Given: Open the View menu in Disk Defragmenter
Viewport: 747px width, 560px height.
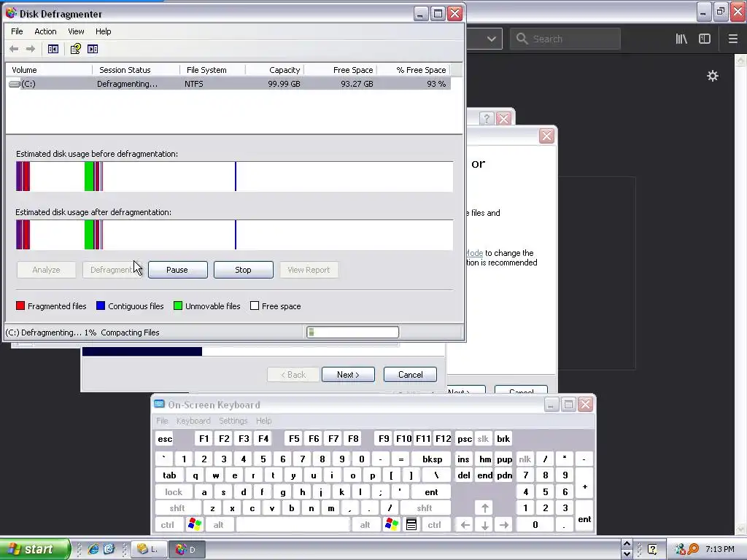Looking at the screenshot, I should [76, 31].
